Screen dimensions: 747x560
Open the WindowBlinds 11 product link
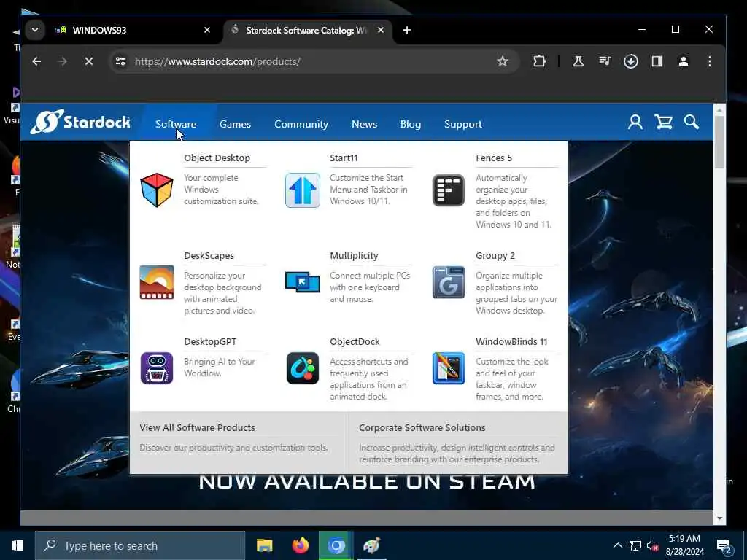[x=511, y=341]
